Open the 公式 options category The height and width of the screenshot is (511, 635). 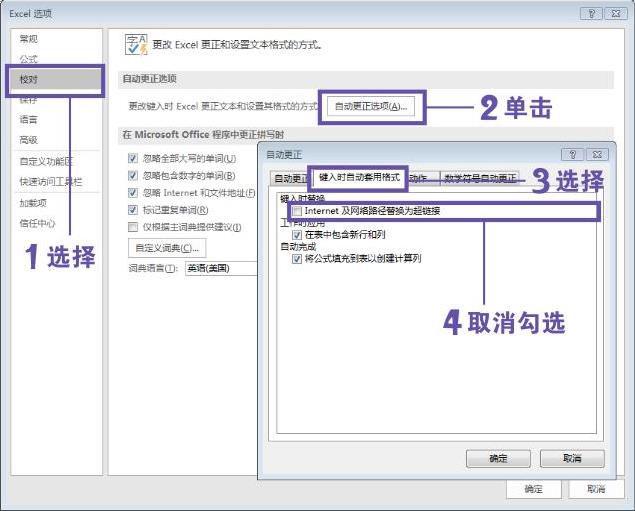pyautogui.click(x=28, y=59)
